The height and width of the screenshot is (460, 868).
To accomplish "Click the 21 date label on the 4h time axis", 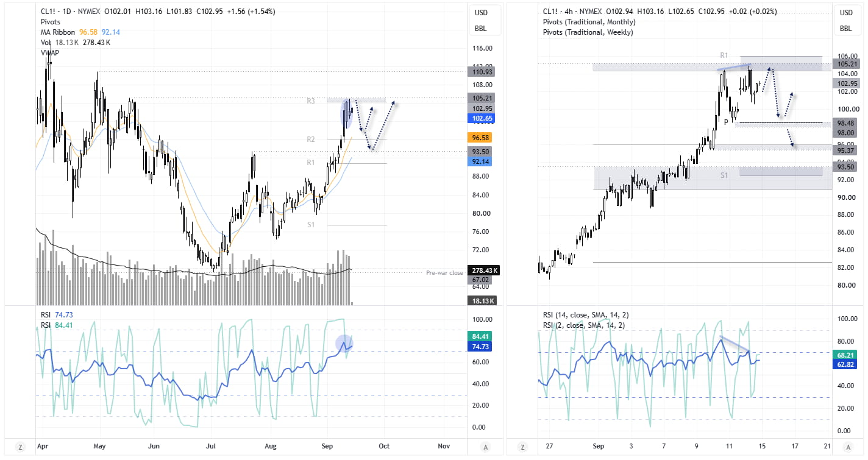I will [826, 446].
